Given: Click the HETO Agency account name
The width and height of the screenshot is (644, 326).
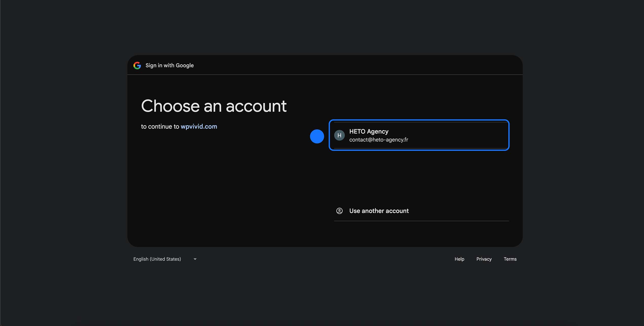Looking at the screenshot, I should [x=369, y=131].
